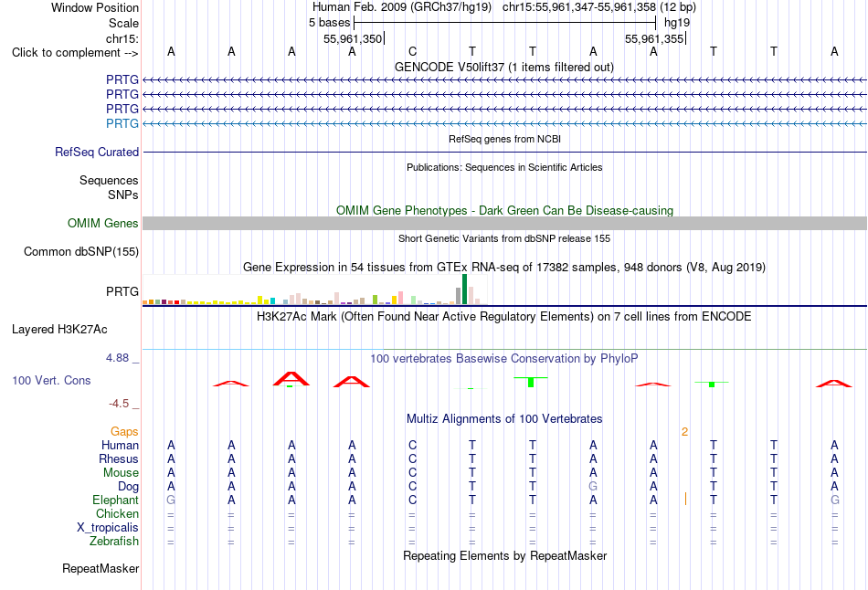Select the Mouse alignment row label
Image resolution: width=868 pixels, height=590 pixels.
click(121, 473)
